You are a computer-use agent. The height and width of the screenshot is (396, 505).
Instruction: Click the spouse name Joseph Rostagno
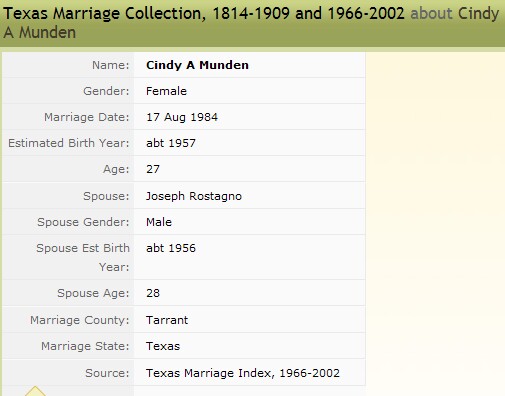click(194, 196)
